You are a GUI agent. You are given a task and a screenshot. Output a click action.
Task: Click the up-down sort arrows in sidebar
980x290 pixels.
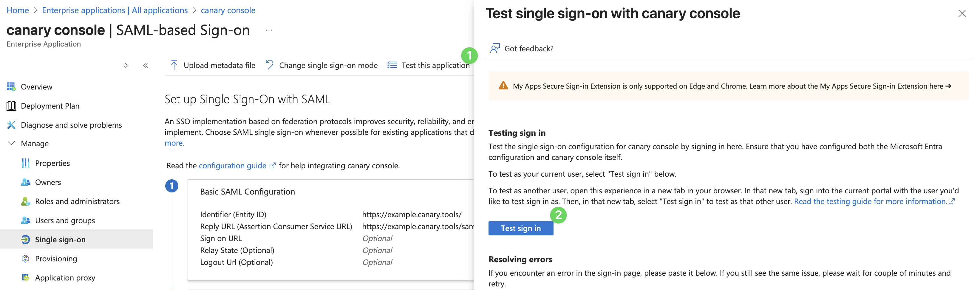click(125, 65)
